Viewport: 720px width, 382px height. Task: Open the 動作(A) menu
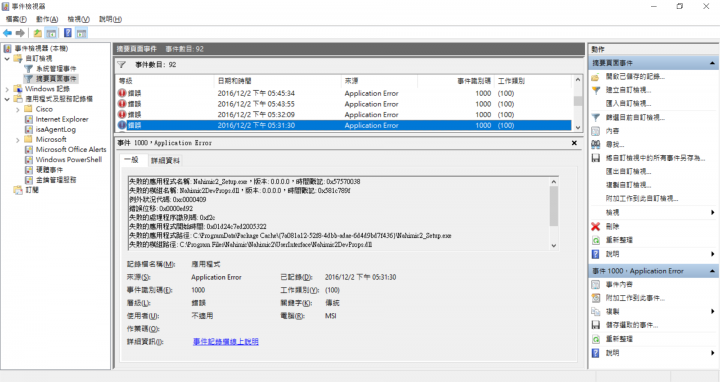(x=47, y=19)
